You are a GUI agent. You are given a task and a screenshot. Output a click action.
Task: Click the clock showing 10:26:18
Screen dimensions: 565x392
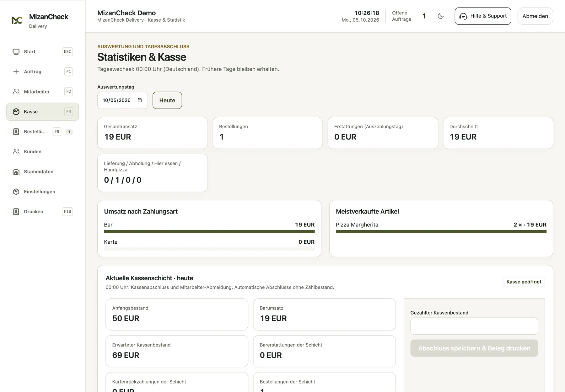pyautogui.click(x=367, y=13)
